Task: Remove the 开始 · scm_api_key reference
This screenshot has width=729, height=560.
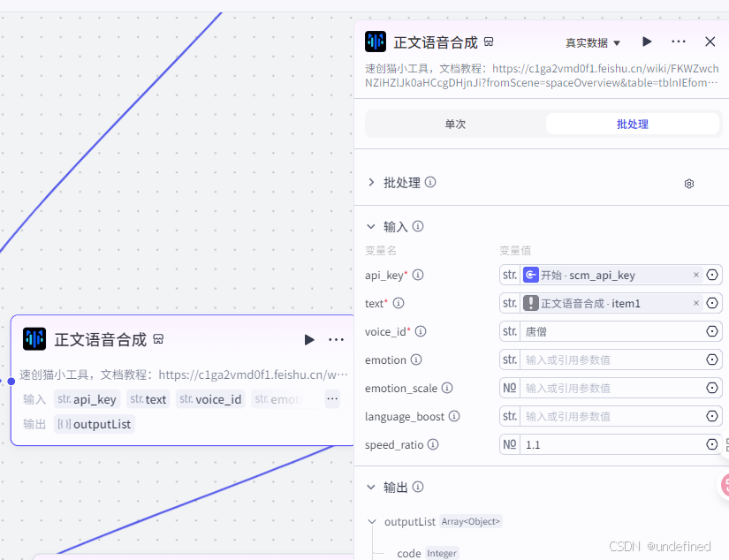Action: tap(696, 275)
